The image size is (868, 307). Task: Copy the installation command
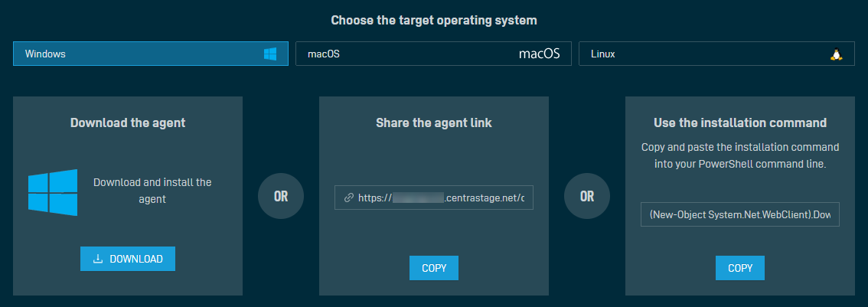click(740, 268)
